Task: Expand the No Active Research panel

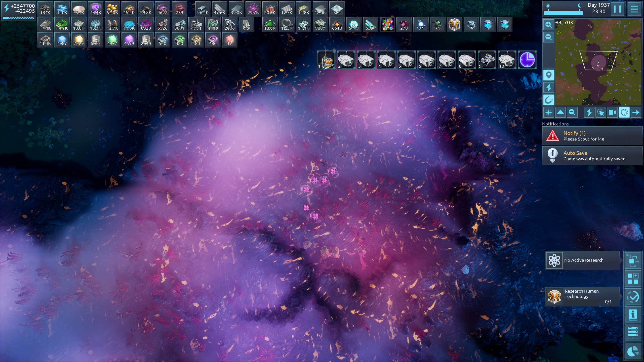Action: coord(582,260)
